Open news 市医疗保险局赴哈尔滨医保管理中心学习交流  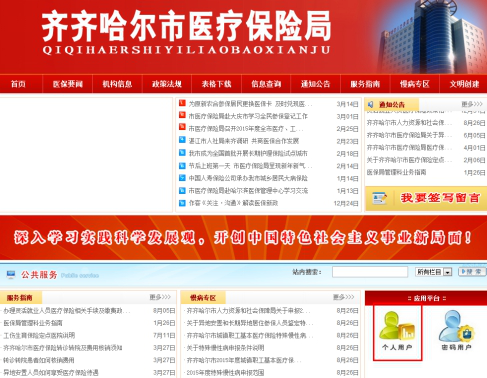pyautogui.click(x=248, y=191)
